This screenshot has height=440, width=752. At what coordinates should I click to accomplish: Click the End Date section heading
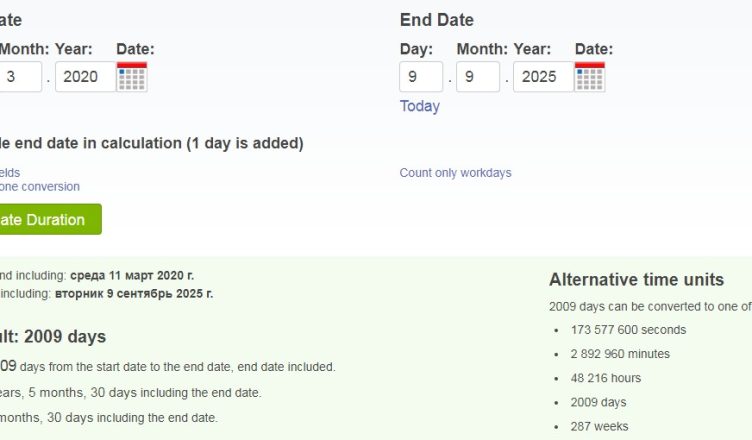[437, 20]
